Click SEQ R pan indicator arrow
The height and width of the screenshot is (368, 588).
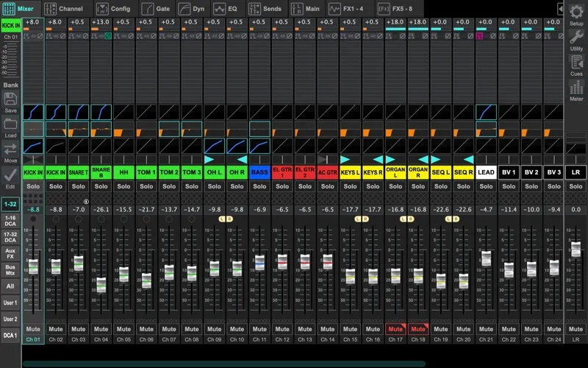[x=469, y=160]
